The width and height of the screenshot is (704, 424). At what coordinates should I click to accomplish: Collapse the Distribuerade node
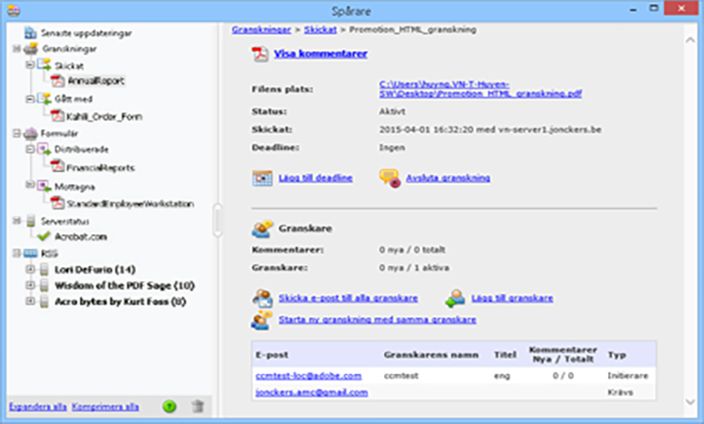coord(30,149)
